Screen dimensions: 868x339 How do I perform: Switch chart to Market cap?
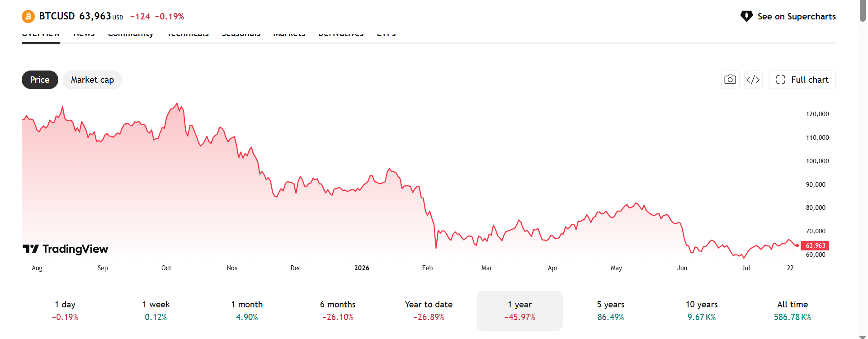pyautogui.click(x=92, y=80)
